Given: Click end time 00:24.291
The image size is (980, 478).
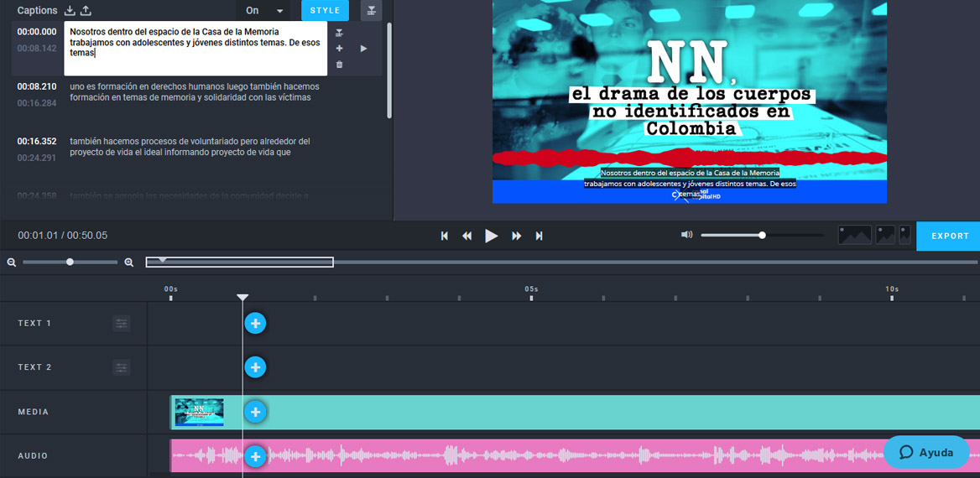Looking at the screenshot, I should click(x=37, y=158).
